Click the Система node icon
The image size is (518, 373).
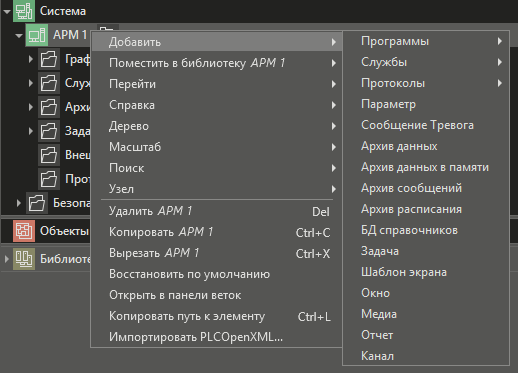(x=24, y=11)
